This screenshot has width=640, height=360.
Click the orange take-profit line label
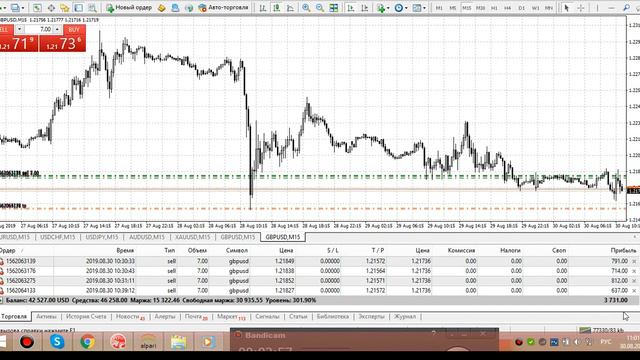13,206
